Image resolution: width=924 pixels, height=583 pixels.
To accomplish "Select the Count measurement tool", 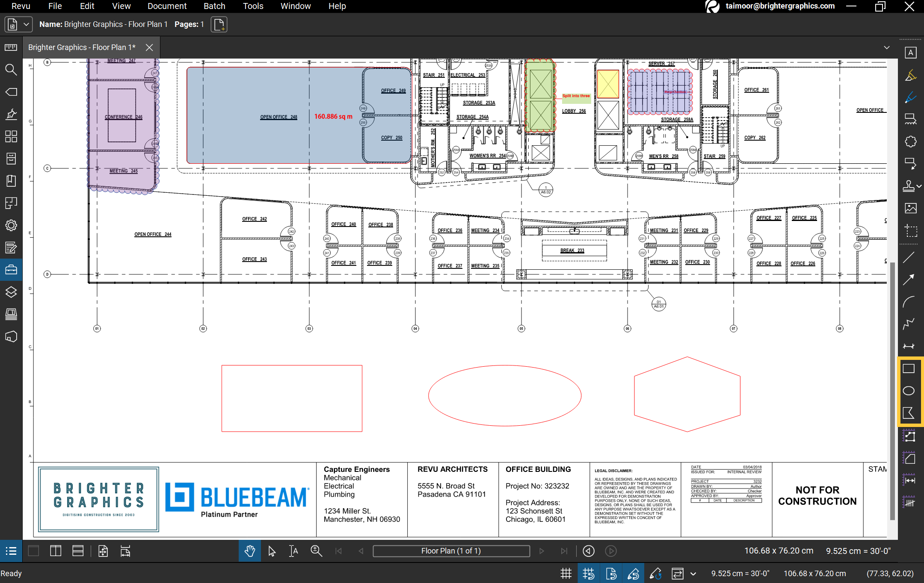I will click(909, 503).
